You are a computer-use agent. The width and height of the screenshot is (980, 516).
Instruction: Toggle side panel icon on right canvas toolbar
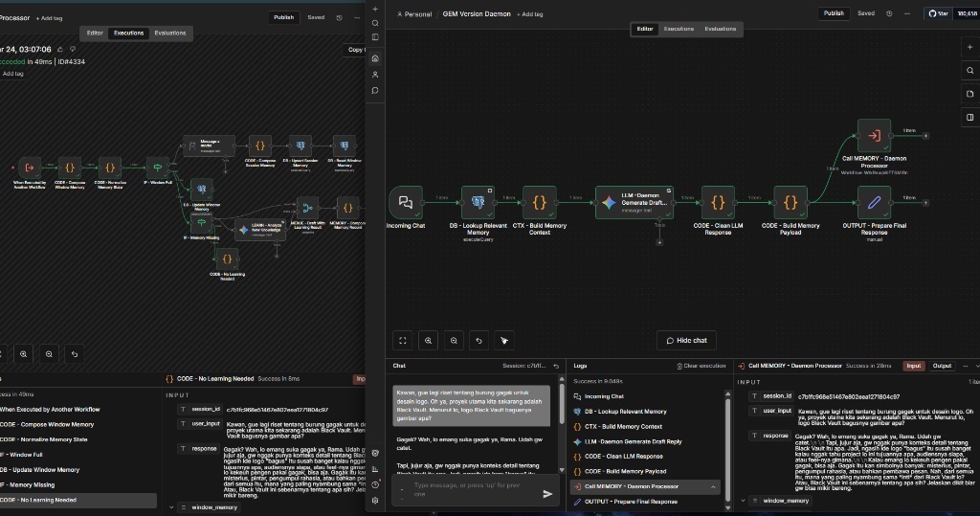point(970,117)
